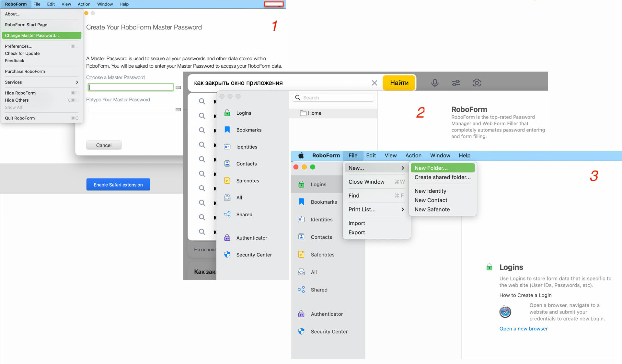Click the Security Center shield icon in window 3
The width and height of the screenshot is (622, 364).
[x=301, y=331]
